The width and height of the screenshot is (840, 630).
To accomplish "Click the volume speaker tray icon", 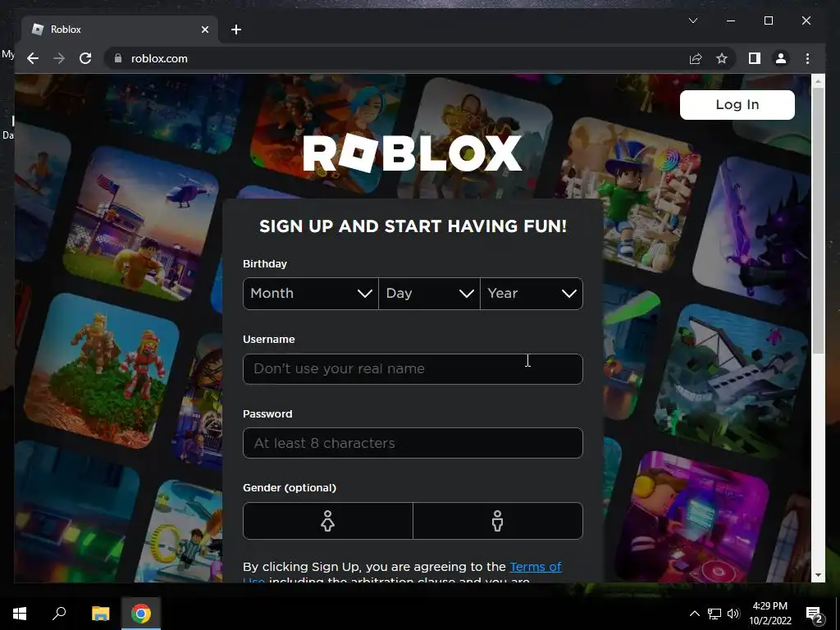I will (x=733, y=614).
